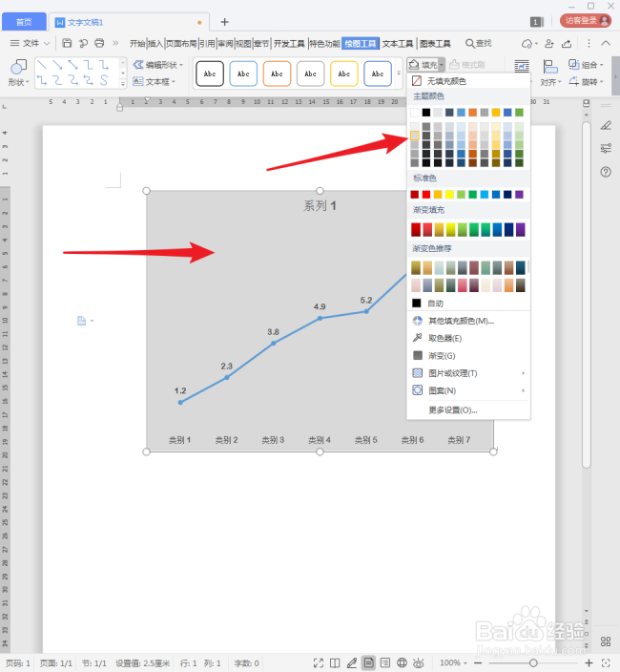Screen dimensions: 620x672
Task: Expand the shape styles gallery arrow
Action: click(x=399, y=73)
